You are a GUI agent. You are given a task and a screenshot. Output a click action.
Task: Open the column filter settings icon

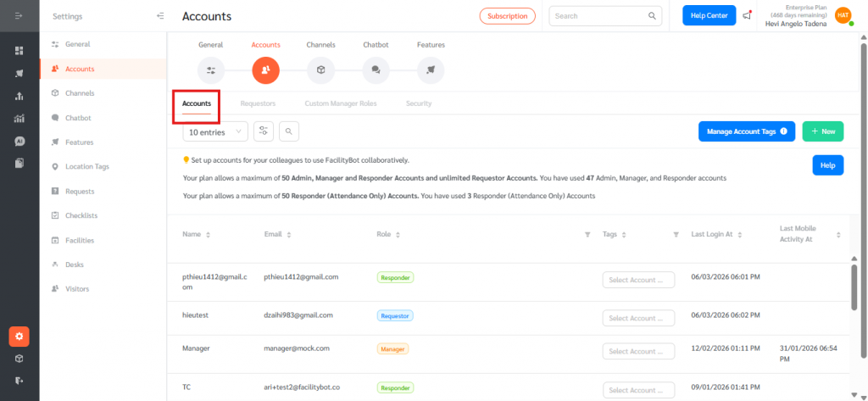point(264,131)
